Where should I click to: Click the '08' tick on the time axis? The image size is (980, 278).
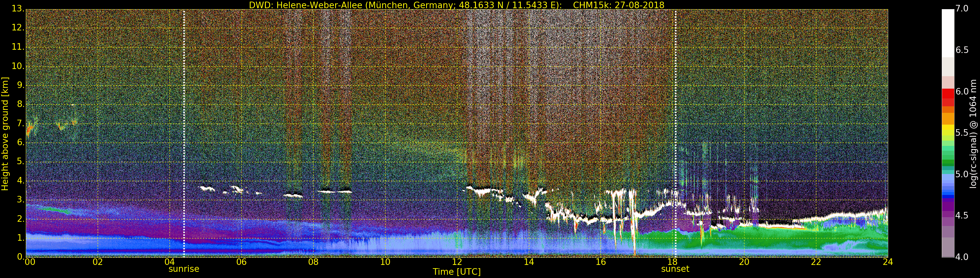pos(313,262)
